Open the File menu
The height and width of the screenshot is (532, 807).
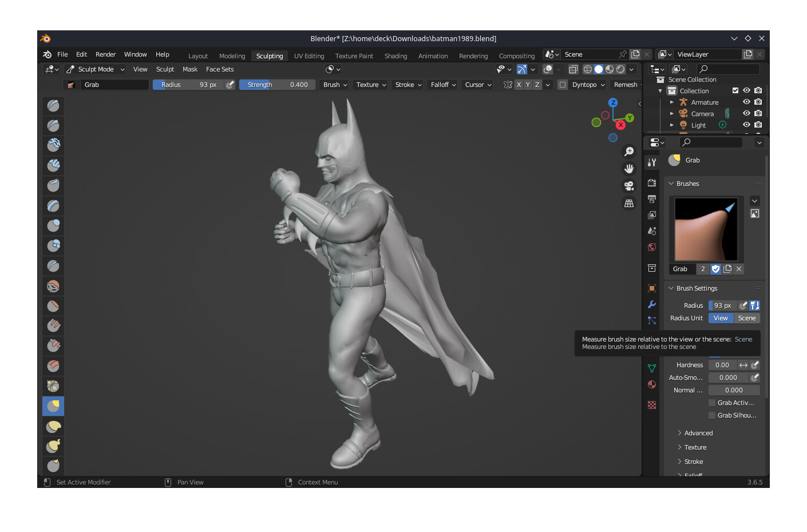pyautogui.click(x=62, y=54)
